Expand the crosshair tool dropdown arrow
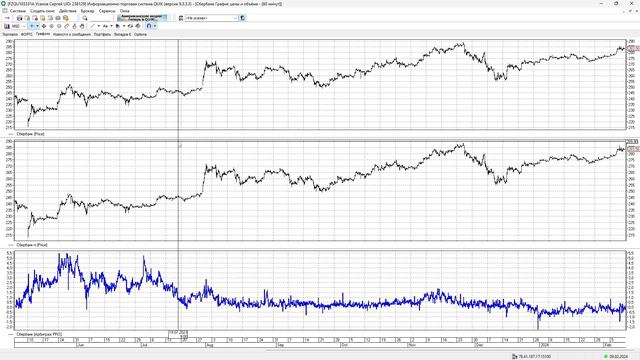640x360 pixels. [x=38, y=27]
